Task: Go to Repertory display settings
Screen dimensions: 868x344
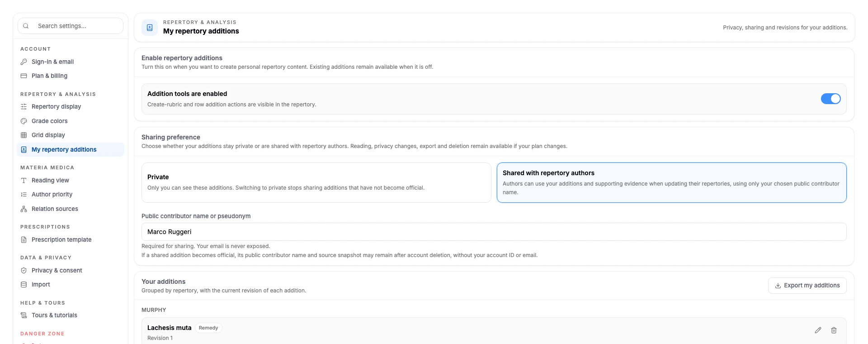Action: click(x=71, y=106)
